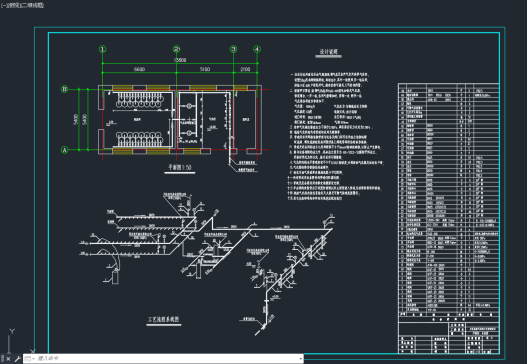Select the 设计说明 heading text

pyautogui.click(x=328, y=51)
